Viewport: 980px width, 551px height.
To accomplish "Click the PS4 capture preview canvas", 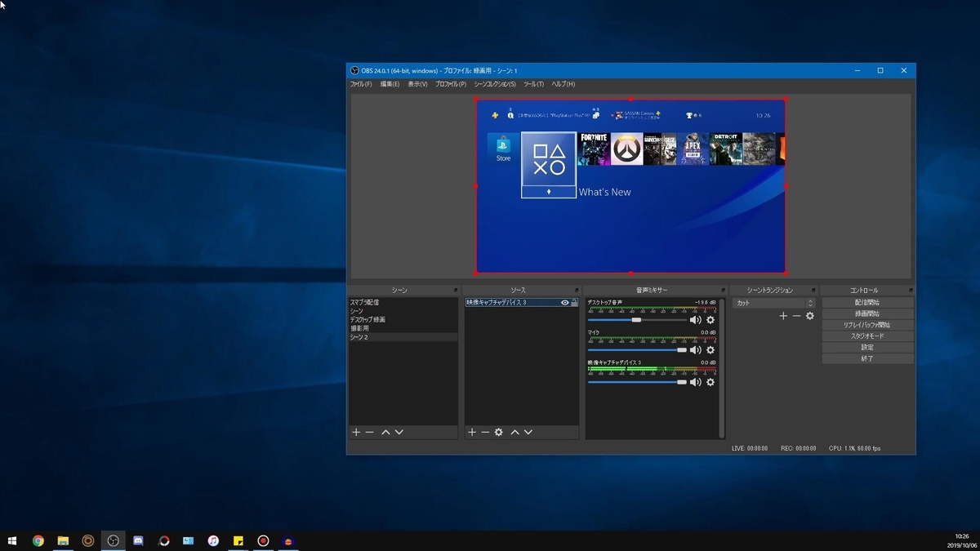I will pyautogui.click(x=630, y=186).
